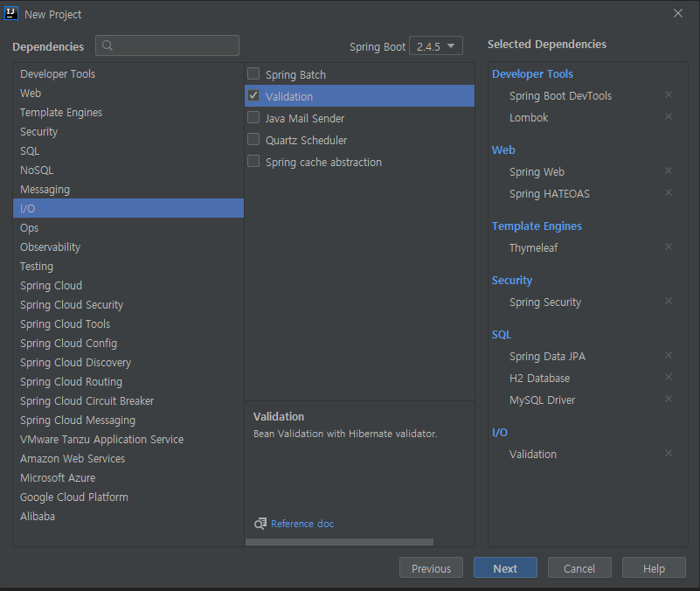Open Spring Cloud Config category
The image size is (700, 591).
[x=128, y=343]
